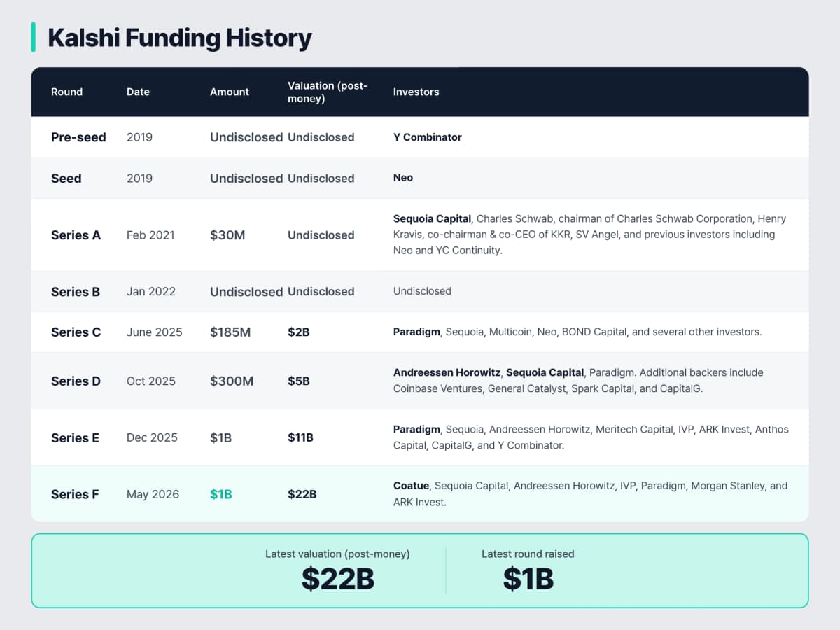Screen dimensions: 840x630
Task: Click the Valuation (post-money) column header
Action: pos(328,92)
